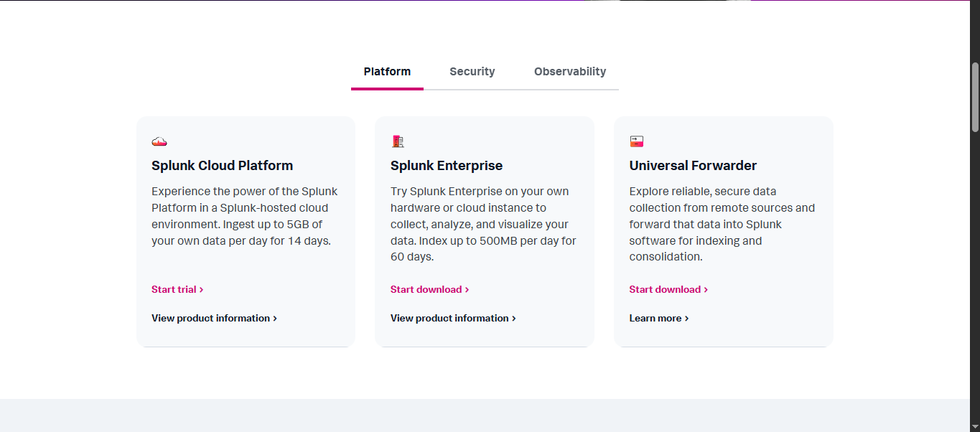Screen dimensions: 980x432
Task: Click the Universal Forwarder icon
Action: pos(637,141)
